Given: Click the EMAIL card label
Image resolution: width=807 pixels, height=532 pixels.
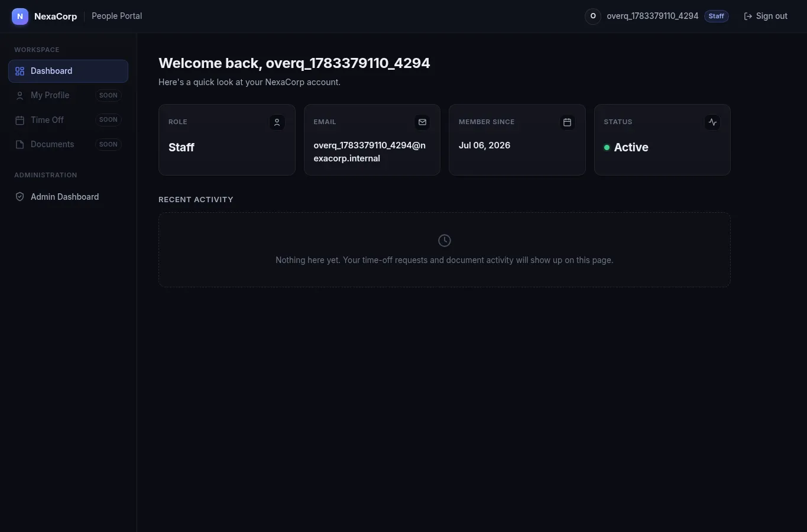Looking at the screenshot, I should [325, 122].
